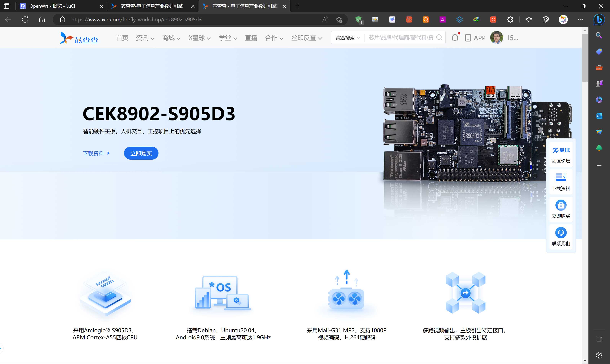This screenshot has width=610, height=364.
Task: Click the search magnifier in site search
Action: [439, 37]
